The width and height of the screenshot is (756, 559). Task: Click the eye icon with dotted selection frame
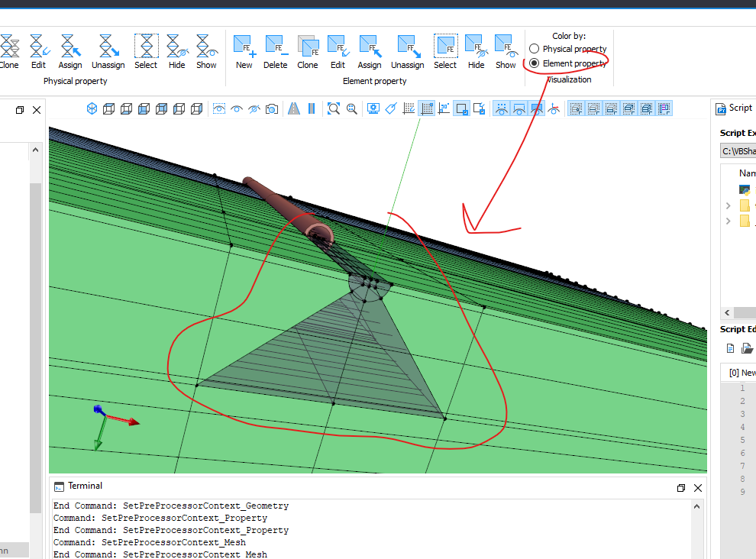(x=219, y=109)
